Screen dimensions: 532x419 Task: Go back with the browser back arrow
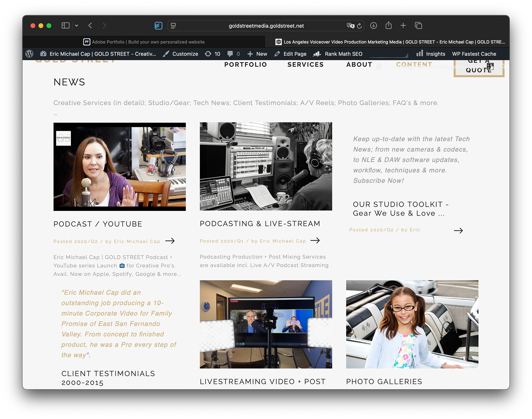[x=90, y=25]
